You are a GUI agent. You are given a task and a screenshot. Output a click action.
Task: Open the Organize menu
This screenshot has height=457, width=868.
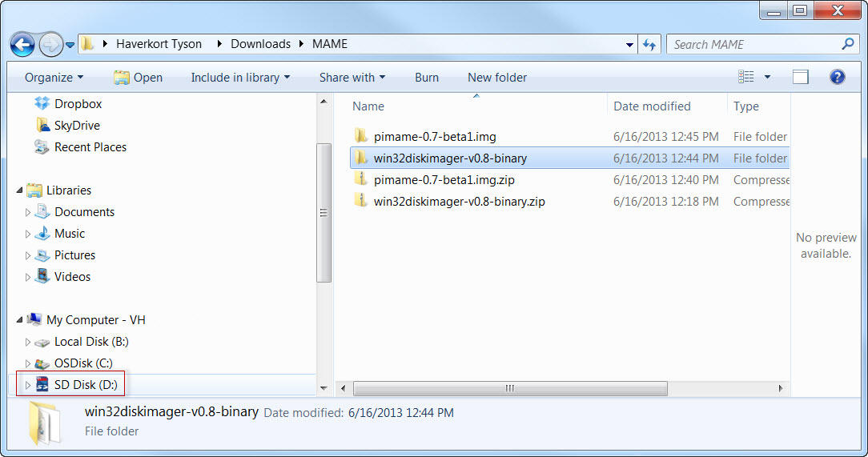pos(54,78)
